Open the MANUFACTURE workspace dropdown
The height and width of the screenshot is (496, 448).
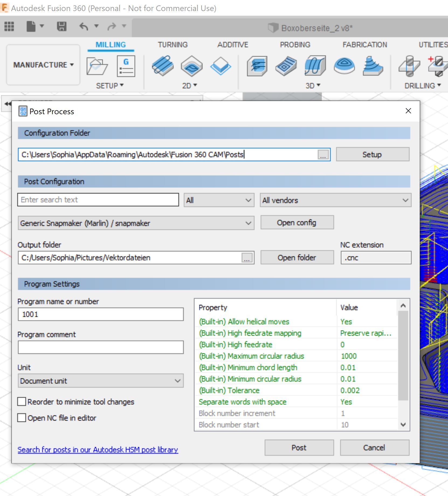43,65
